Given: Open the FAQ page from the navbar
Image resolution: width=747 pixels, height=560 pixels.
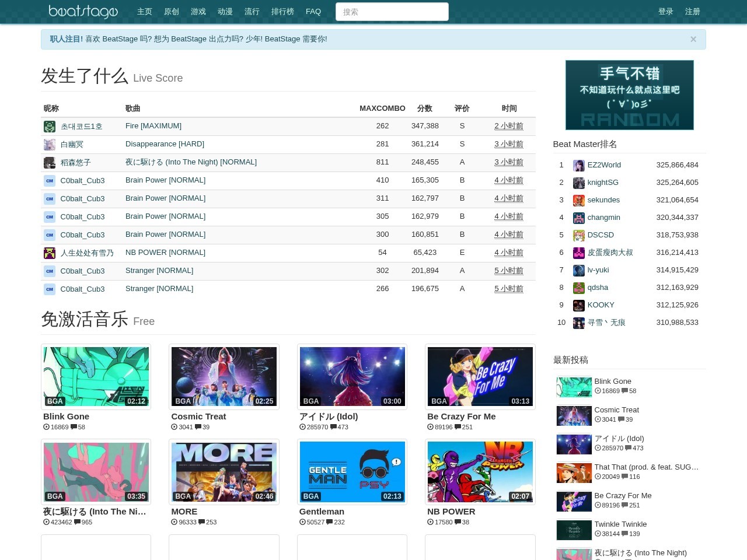Looking at the screenshot, I should [x=313, y=12].
